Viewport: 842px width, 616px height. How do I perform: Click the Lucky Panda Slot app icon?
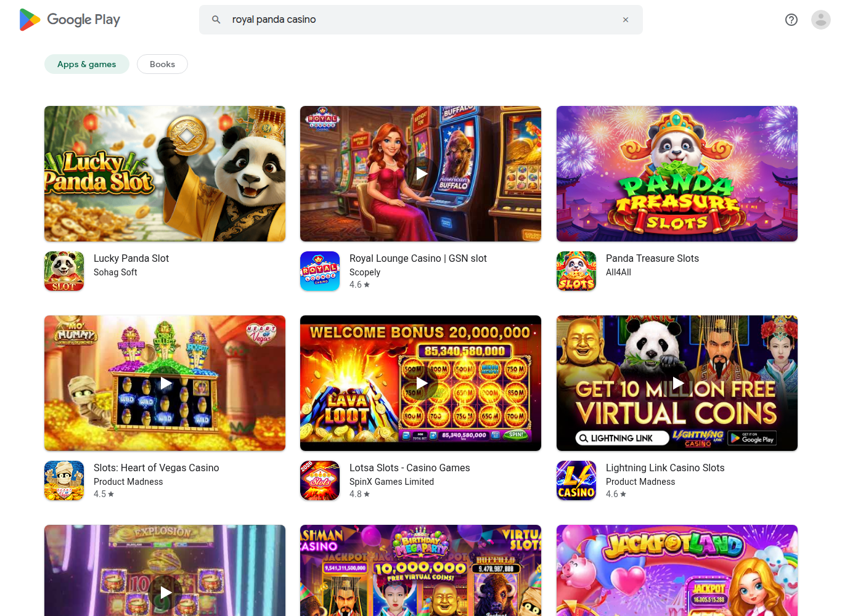tap(64, 271)
